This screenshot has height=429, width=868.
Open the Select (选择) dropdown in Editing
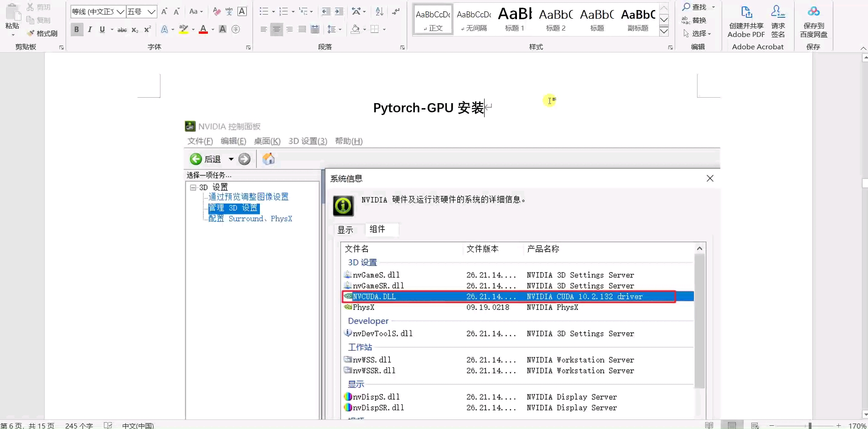point(697,33)
